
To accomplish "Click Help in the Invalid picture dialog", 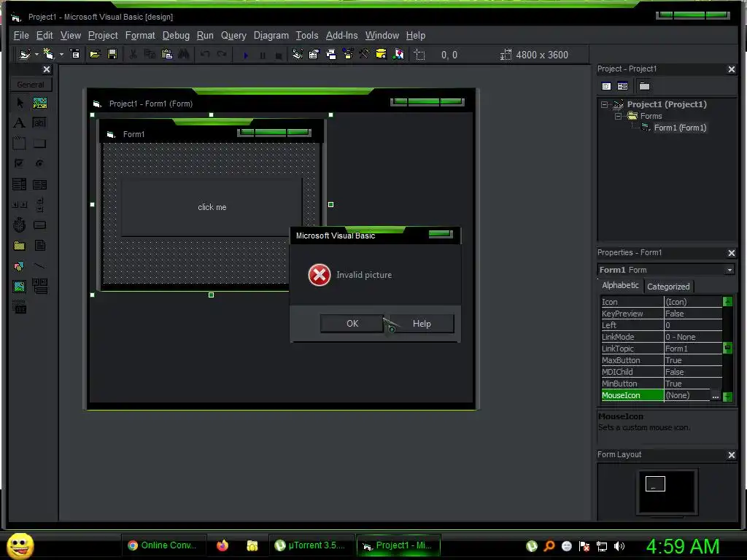I will coord(422,324).
